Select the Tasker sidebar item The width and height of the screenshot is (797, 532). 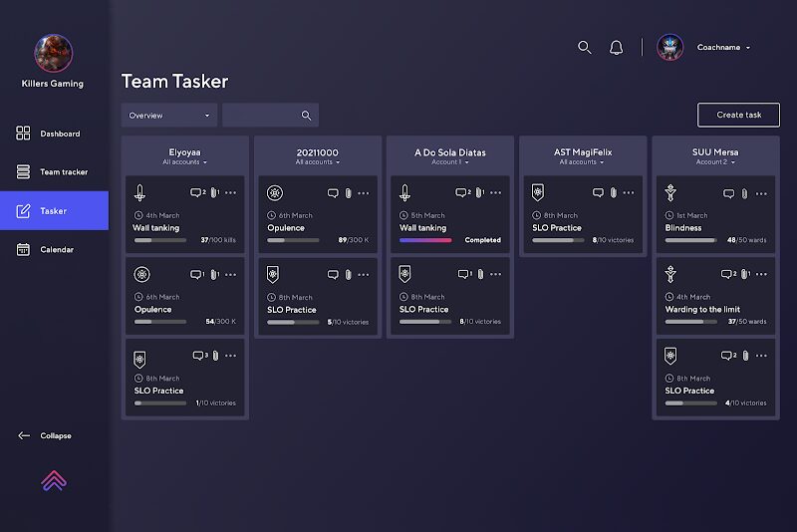pyautogui.click(x=55, y=210)
